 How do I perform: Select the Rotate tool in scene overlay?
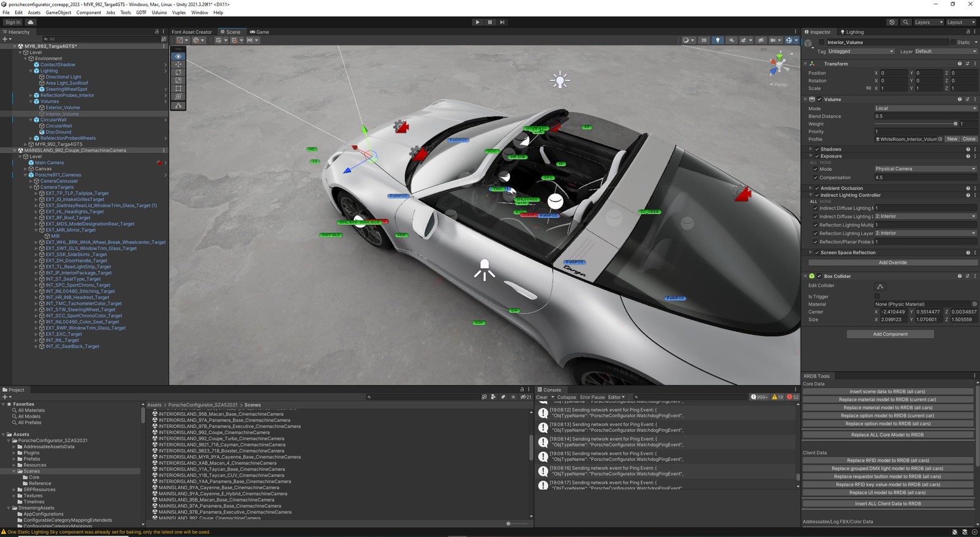(x=178, y=72)
